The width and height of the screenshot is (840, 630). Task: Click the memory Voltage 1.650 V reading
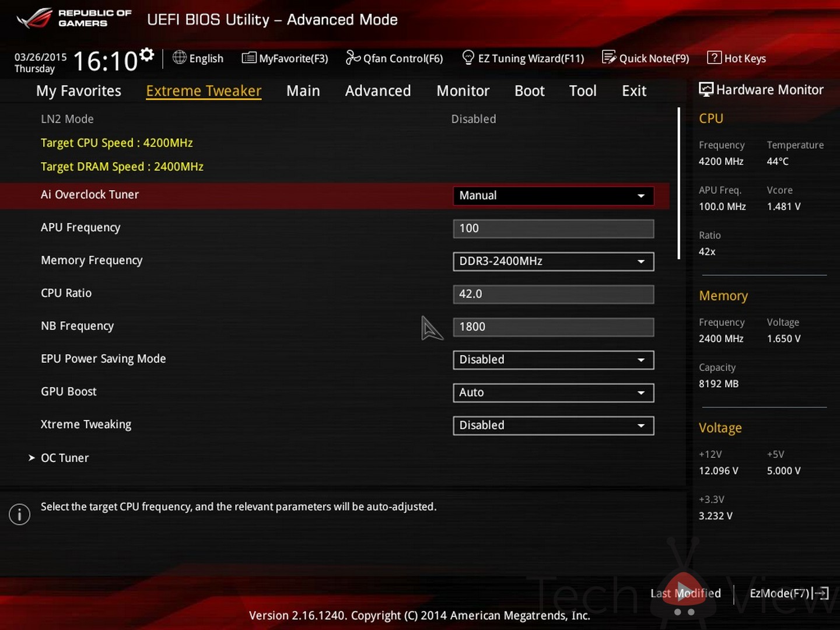783,338
